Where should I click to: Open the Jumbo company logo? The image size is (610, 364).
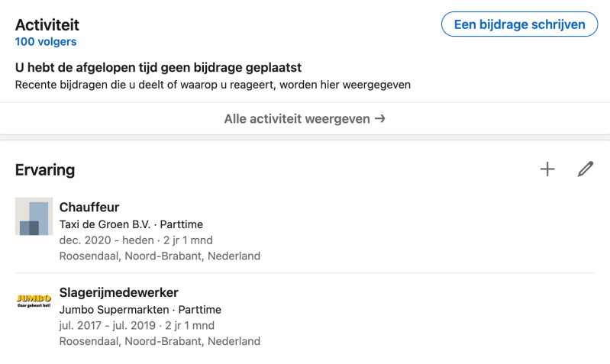34,300
